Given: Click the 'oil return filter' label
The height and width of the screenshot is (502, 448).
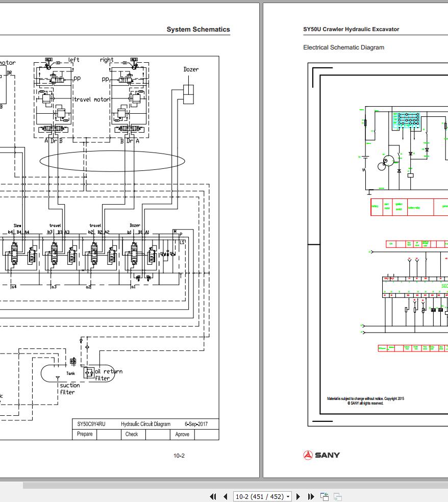Looking at the screenshot, I should [109, 374].
